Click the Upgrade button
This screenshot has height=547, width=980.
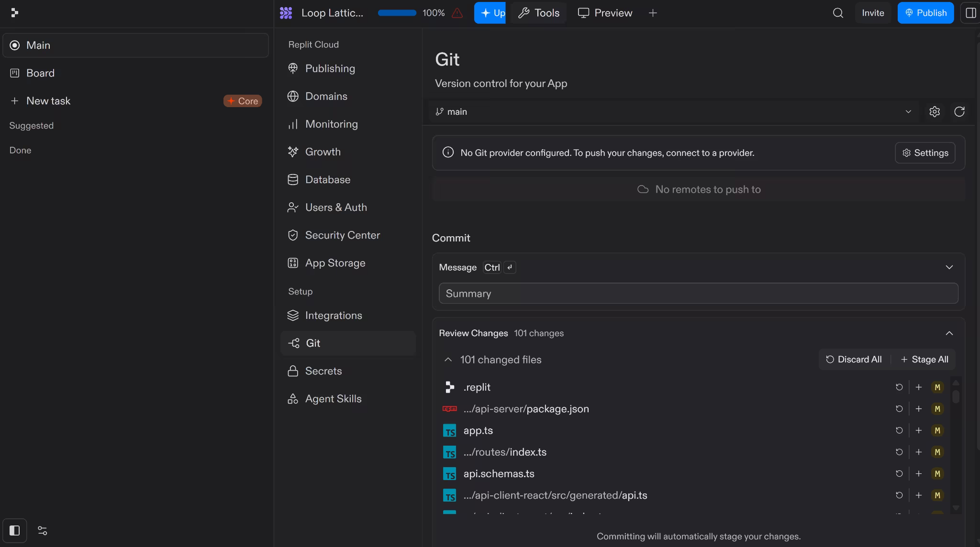pyautogui.click(x=490, y=13)
